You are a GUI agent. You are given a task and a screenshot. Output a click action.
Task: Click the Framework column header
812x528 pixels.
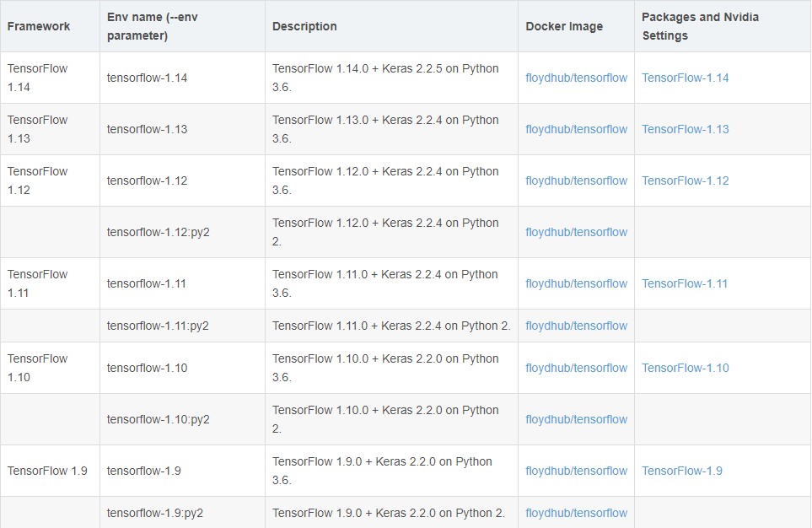[39, 26]
